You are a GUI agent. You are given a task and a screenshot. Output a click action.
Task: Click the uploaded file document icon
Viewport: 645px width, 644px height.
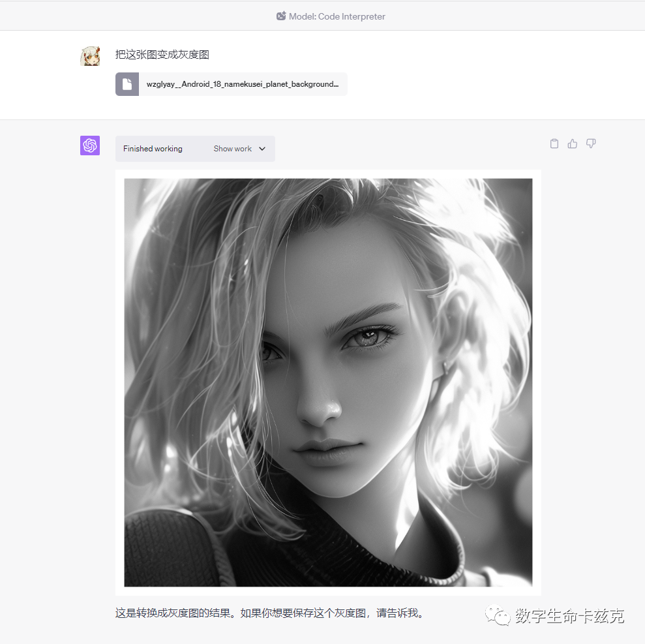pos(127,84)
